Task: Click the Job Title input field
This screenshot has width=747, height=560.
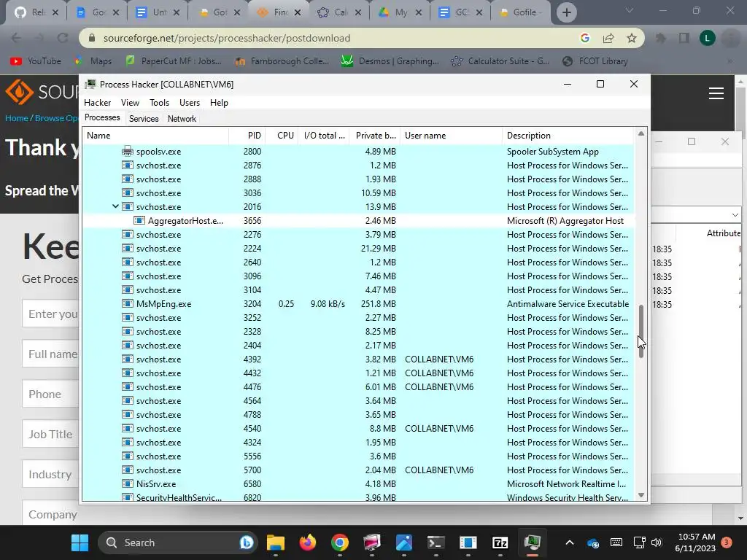Action: pyautogui.click(x=50, y=435)
